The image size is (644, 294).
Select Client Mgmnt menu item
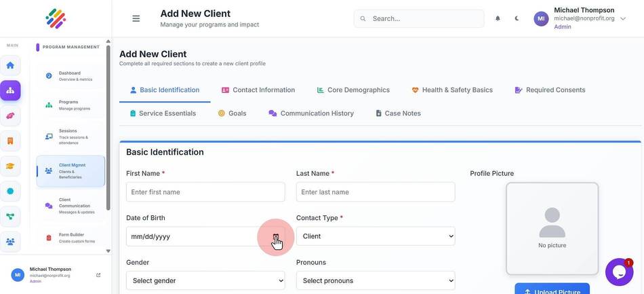tap(71, 171)
